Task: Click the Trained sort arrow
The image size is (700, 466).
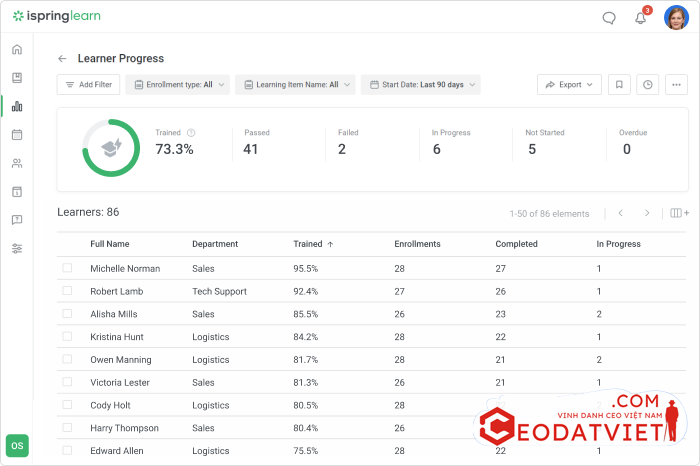Action: click(330, 244)
